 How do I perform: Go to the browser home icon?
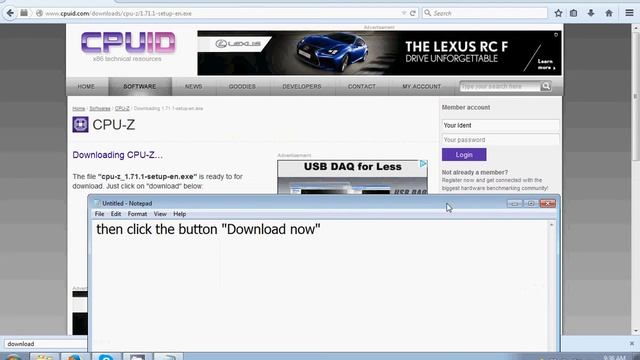(x=609, y=13)
